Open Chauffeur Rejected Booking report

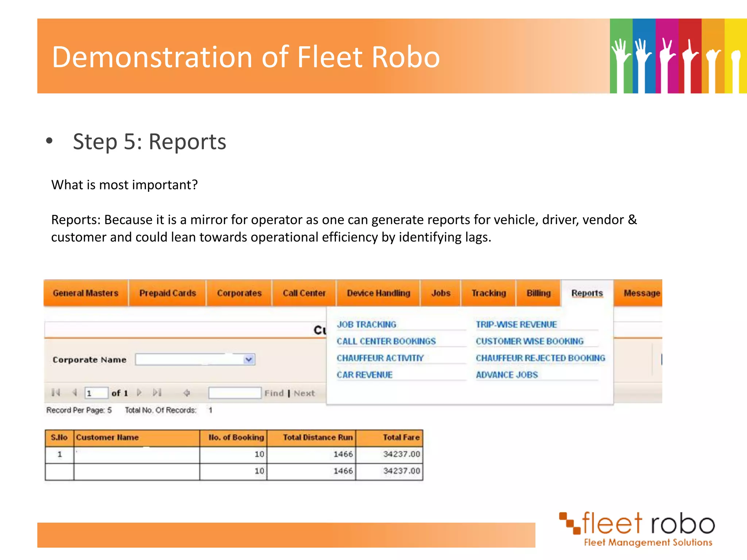[540, 358]
